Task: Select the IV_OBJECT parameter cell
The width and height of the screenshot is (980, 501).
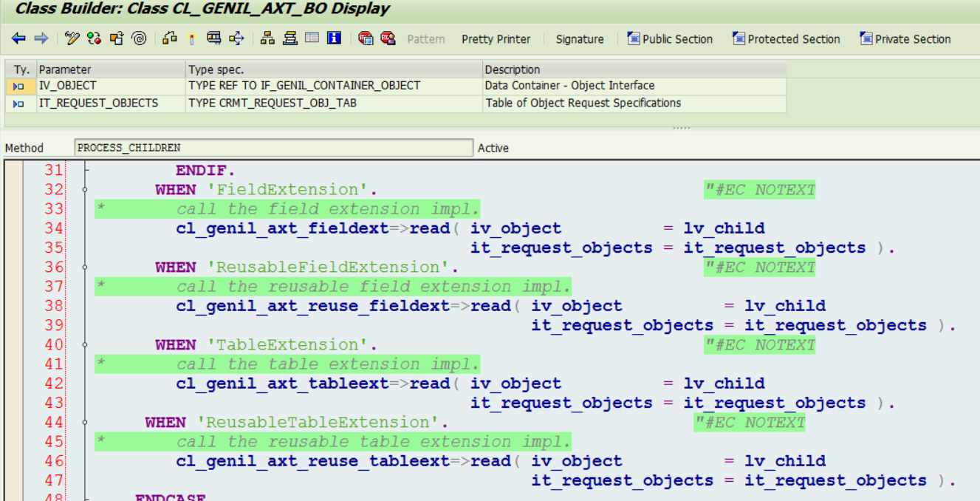Action: [111, 86]
